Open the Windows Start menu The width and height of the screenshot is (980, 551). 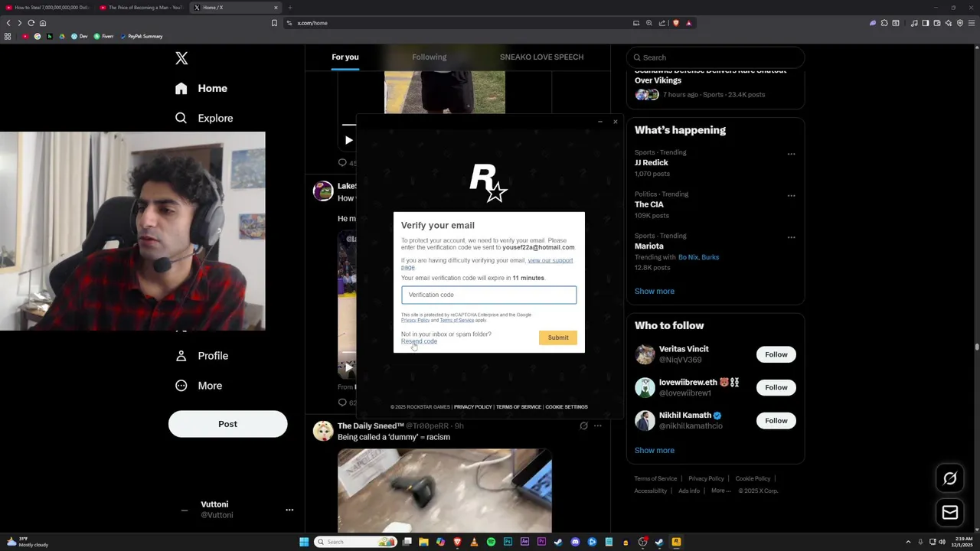pos(304,542)
